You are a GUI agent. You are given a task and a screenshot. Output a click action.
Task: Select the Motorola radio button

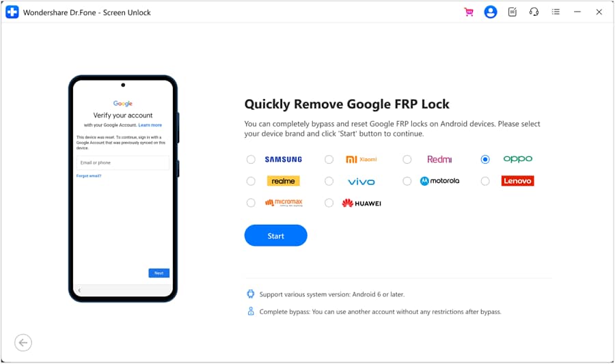click(x=407, y=181)
